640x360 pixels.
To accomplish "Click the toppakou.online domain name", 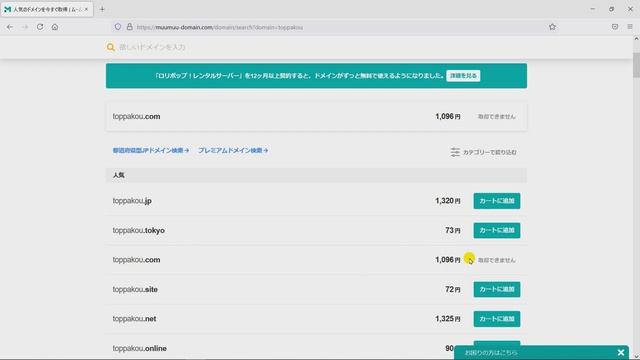I will click(140, 348).
